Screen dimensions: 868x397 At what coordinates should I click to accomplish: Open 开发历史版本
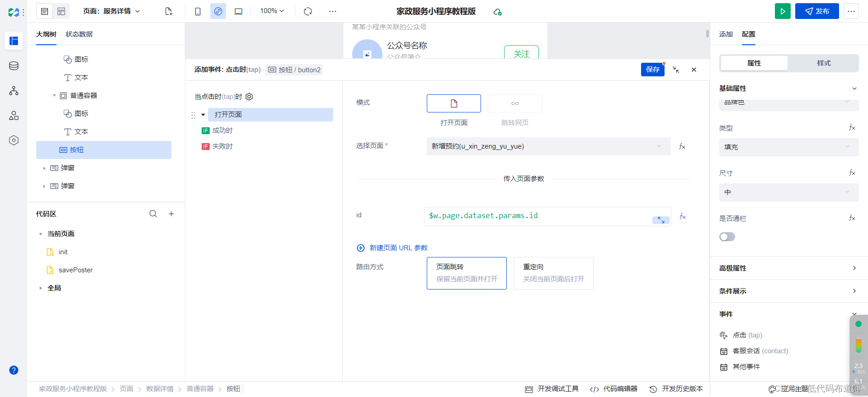676,389
